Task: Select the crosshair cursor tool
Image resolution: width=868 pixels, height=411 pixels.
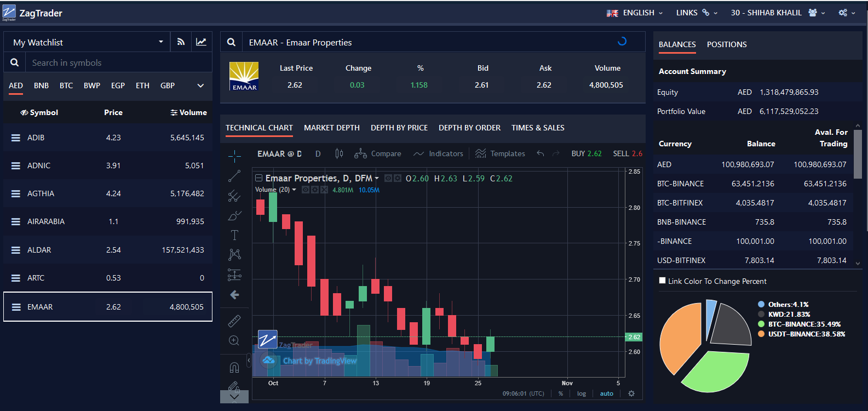Action: [x=234, y=156]
